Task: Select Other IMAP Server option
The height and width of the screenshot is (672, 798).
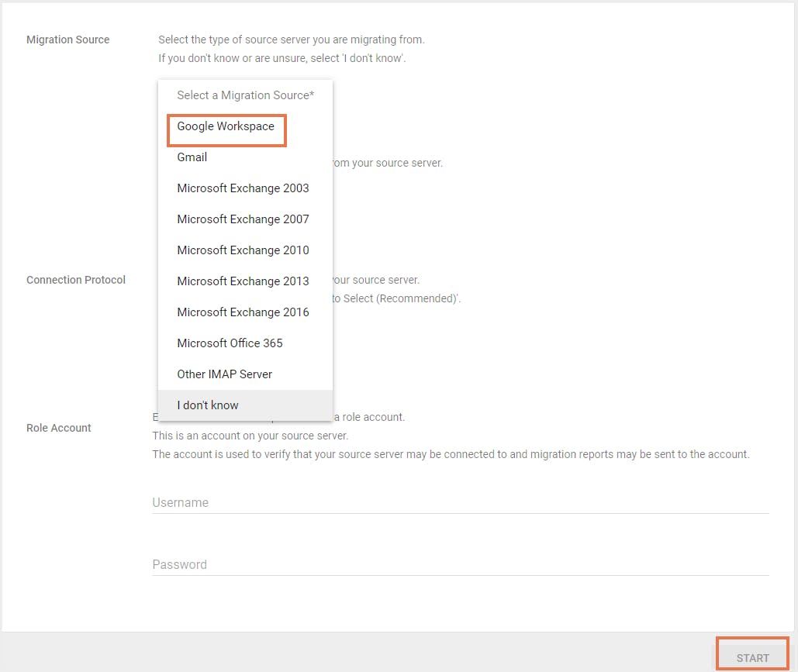Action: click(224, 374)
